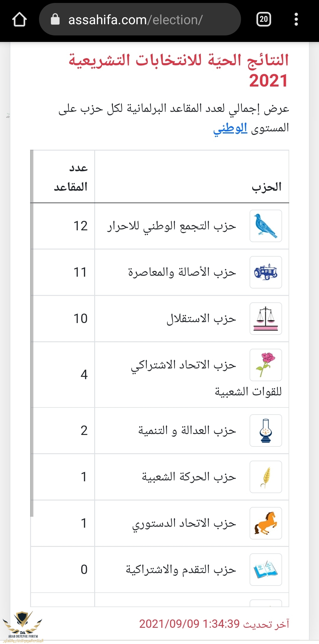Image resolution: width=319 pixels, height=644 pixels.
Task: Tap the lock icon in address bar
Action: click(x=55, y=19)
